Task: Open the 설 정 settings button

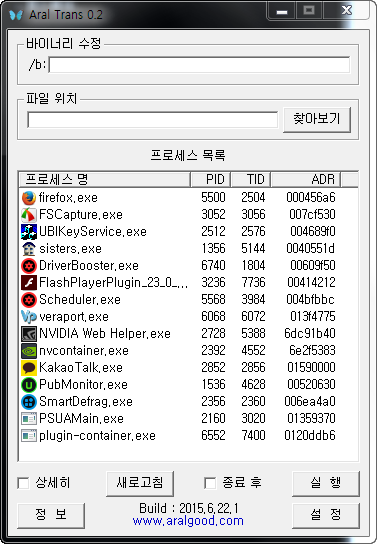Action: point(326,515)
